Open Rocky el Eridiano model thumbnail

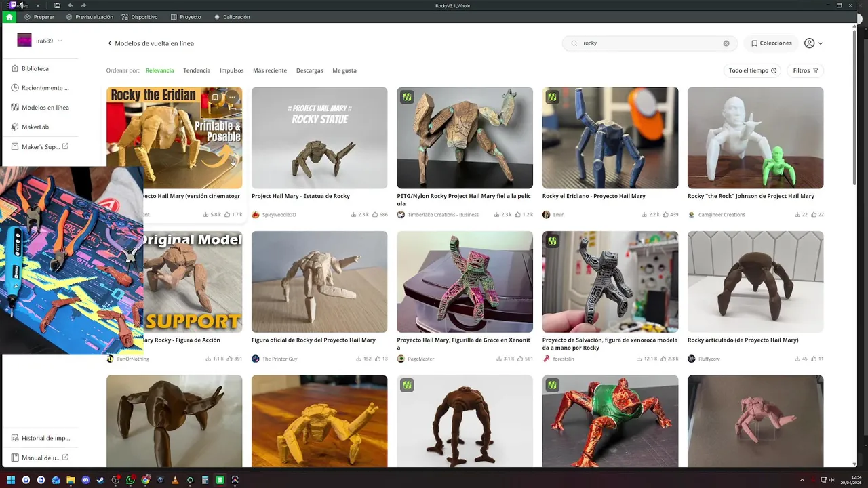[610, 138]
